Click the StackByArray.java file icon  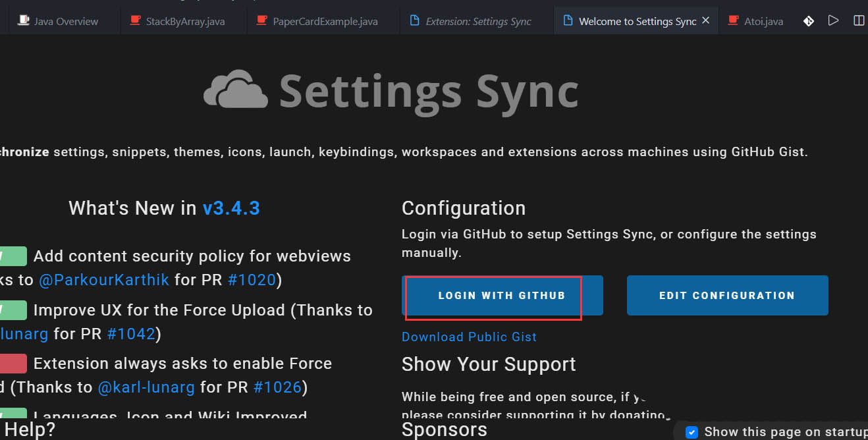coord(135,21)
